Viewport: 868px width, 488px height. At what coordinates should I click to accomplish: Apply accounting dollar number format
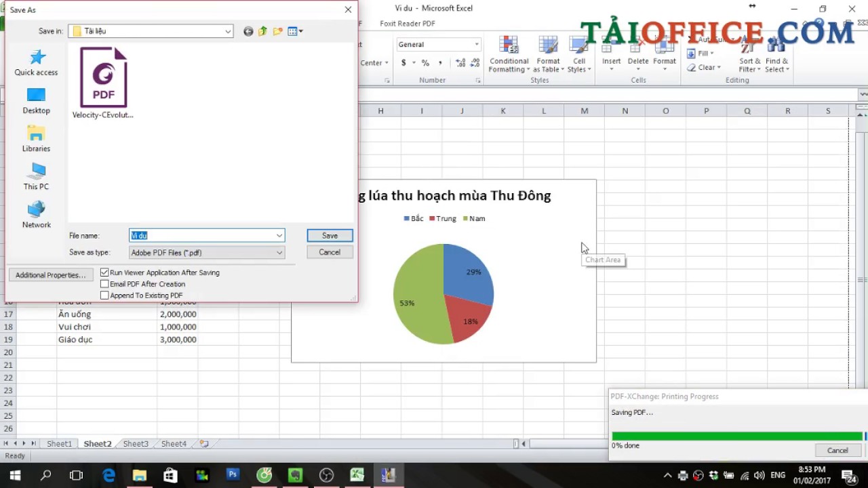pos(403,62)
